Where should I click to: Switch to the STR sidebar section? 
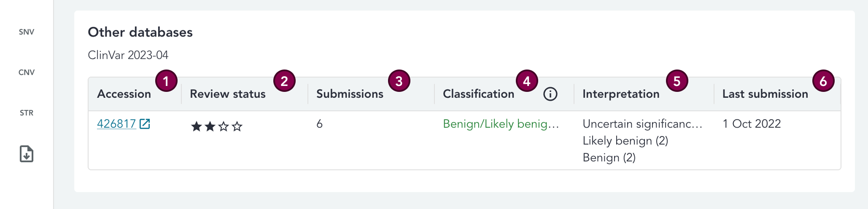point(27,113)
